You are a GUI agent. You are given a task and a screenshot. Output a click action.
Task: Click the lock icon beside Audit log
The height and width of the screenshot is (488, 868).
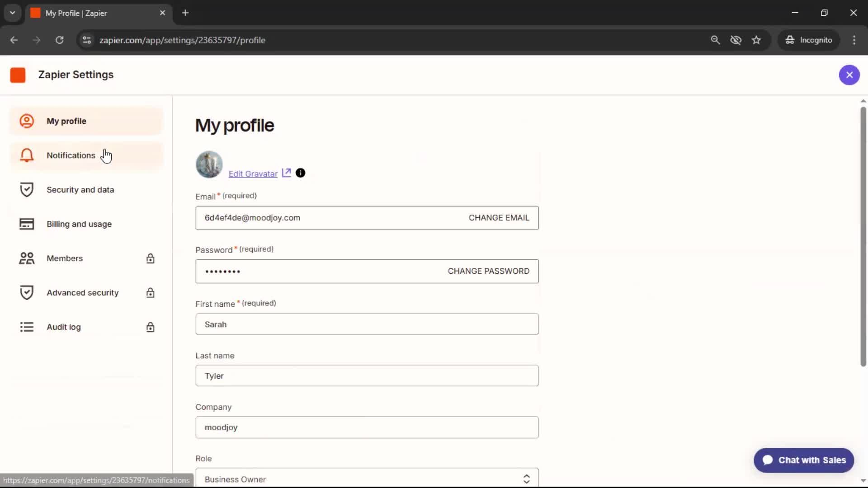[151, 327]
